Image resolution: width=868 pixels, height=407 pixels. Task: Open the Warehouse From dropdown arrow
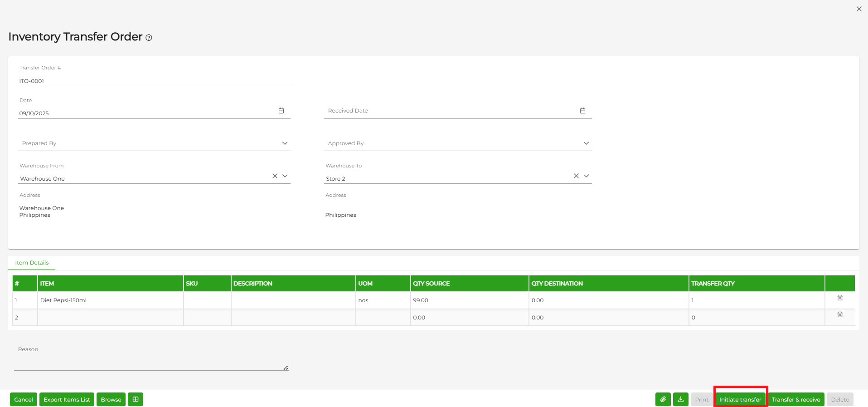[x=285, y=176]
